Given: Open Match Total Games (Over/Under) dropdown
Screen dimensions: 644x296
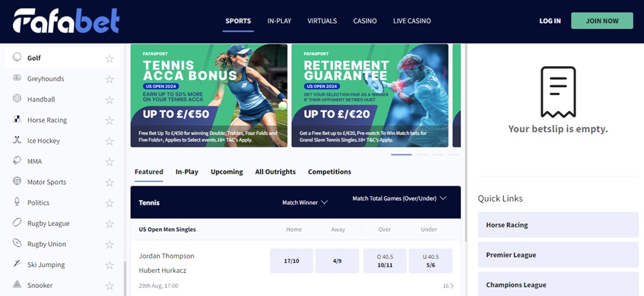Looking at the screenshot, I should pos(399,198).
